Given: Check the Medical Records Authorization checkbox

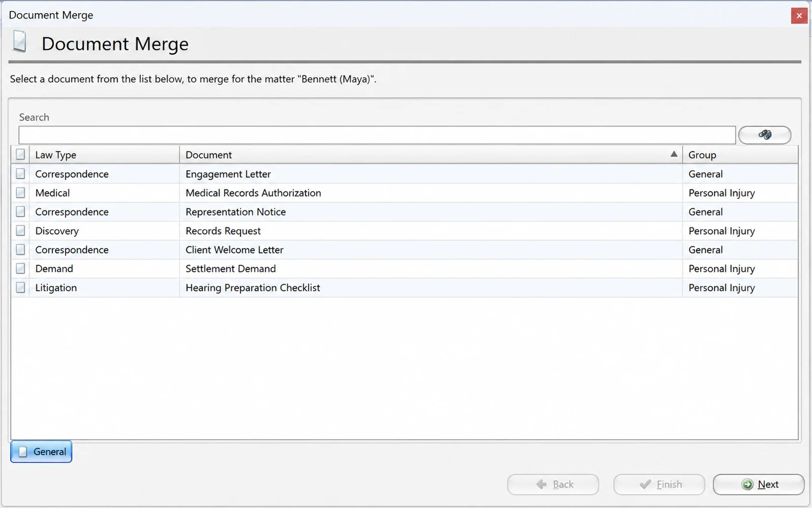Looking at the screenshot, I should tap(20, 193).
